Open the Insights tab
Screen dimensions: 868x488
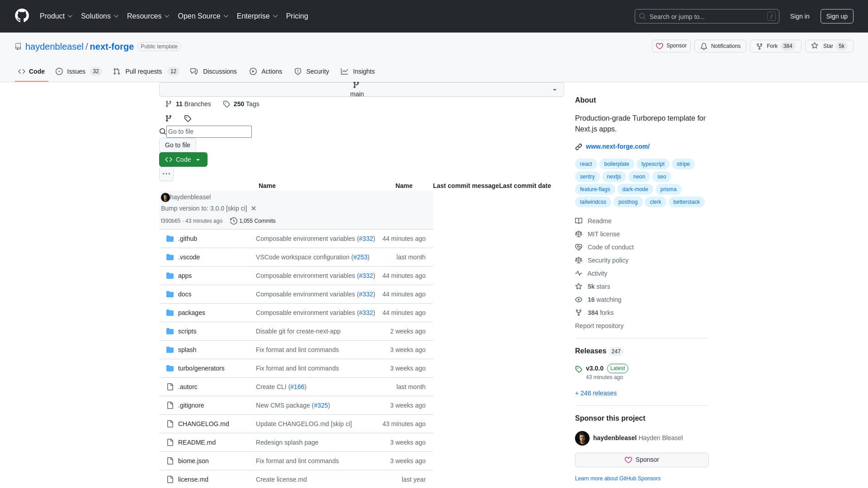pyautogui.click(x=358, y=71)
